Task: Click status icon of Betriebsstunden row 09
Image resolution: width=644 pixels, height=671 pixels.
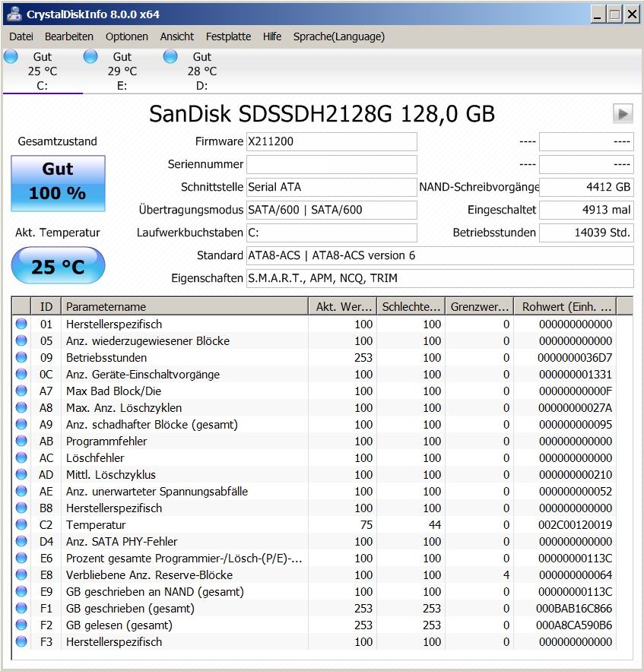Action: coord(21,357)
